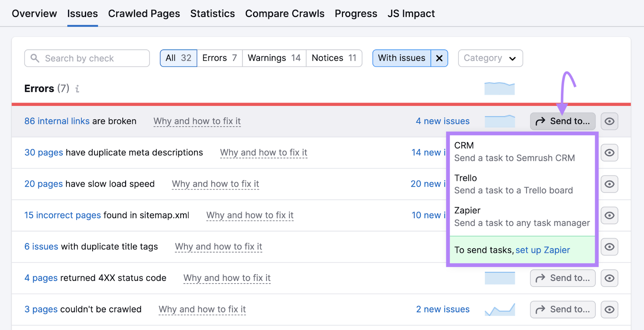This screenshot has height=330, width=644.
Task: Open fix help for uncrawled pages
Action: [202, 309]
